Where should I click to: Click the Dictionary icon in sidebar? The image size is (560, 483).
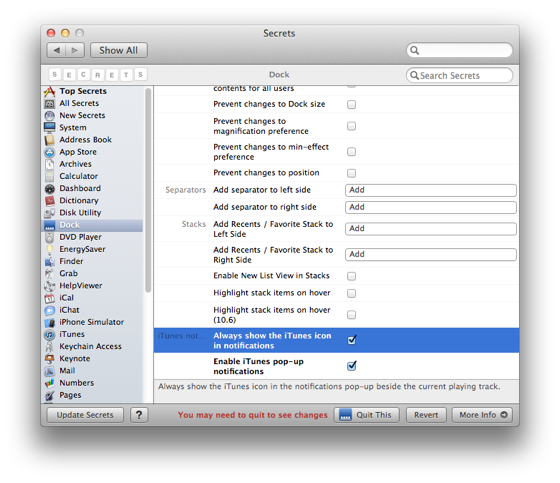pyautogui.click(x=50, y=201)
